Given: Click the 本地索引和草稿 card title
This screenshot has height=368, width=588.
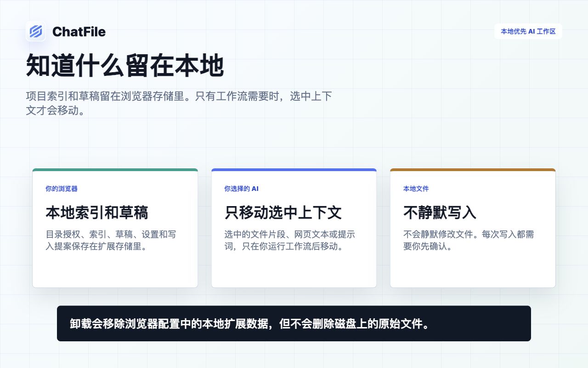Looking at the screenshot, I should click(97, 213).
